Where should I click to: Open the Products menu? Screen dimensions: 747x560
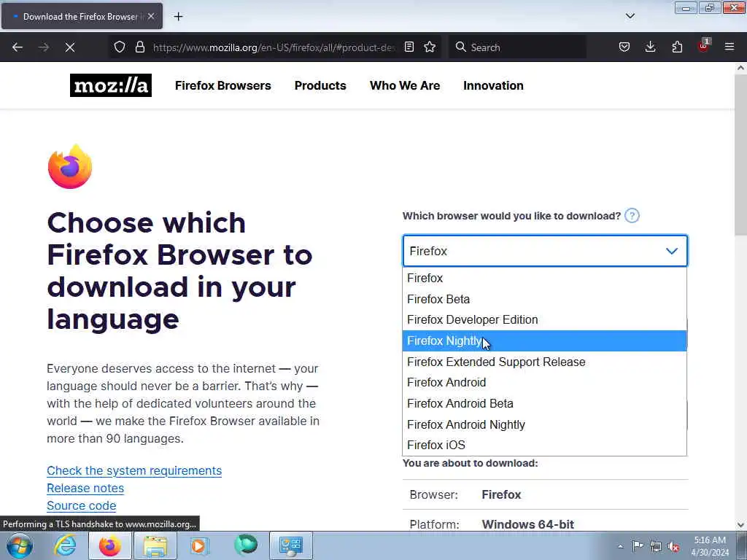point(320,86)
